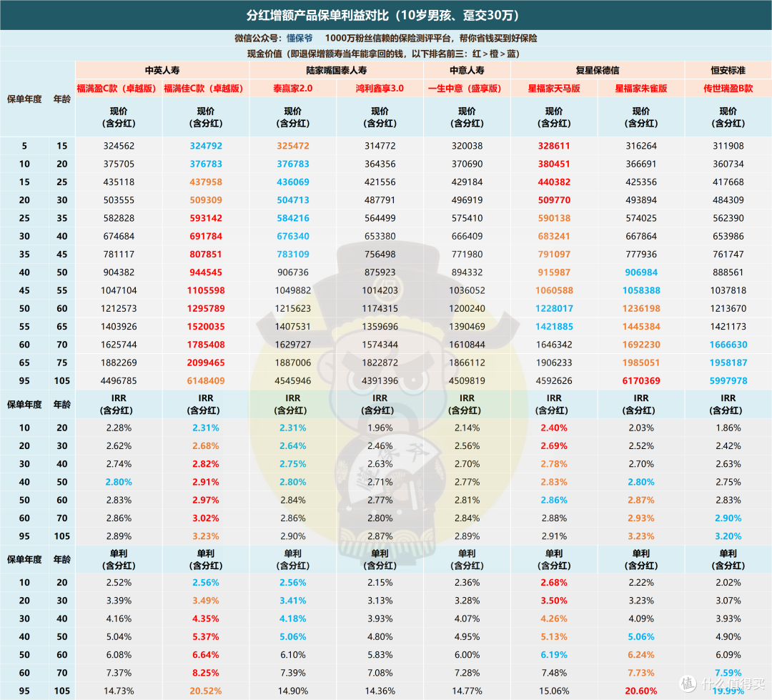
Task: Click the orange value 437958
Action: 206,182
